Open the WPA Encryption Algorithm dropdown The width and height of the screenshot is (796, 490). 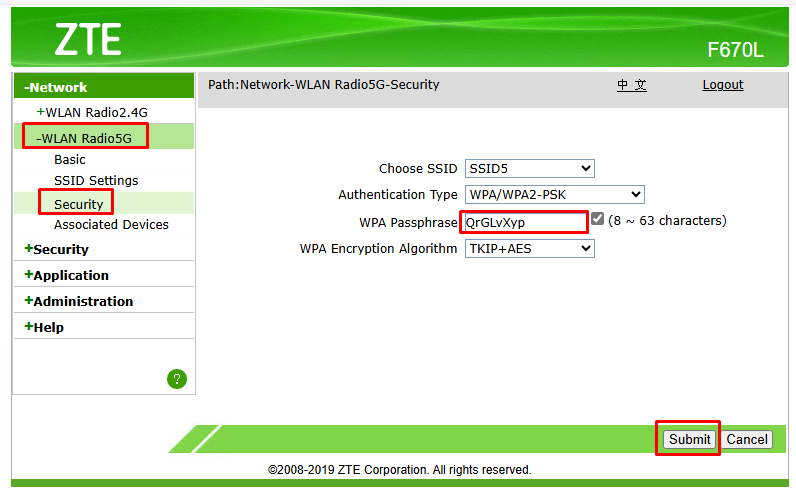[x=529, y=249]
